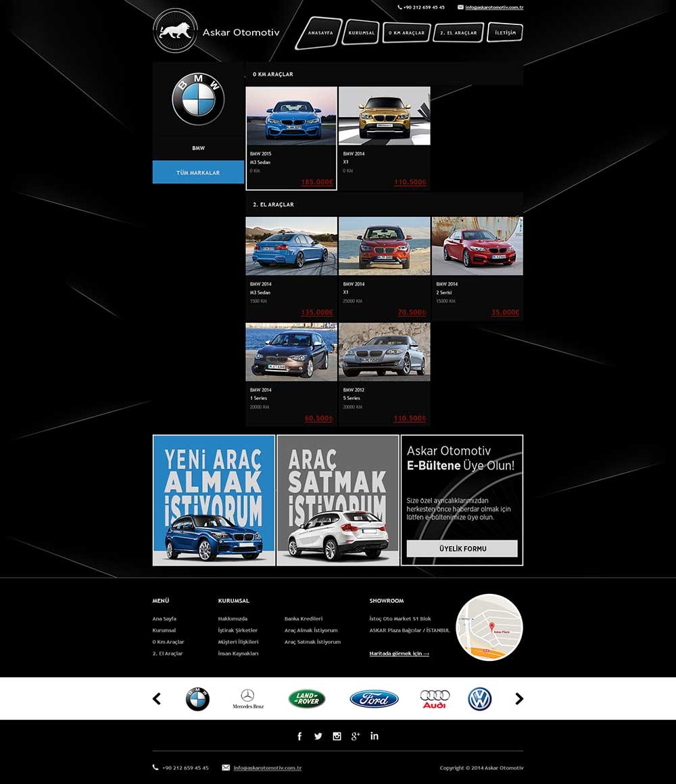Image resolution: width=676 pixels, height=784 pixels.
Task: Click the Copyright © 2014 Askar Otomotiv text
Action: tap(481, 768)
